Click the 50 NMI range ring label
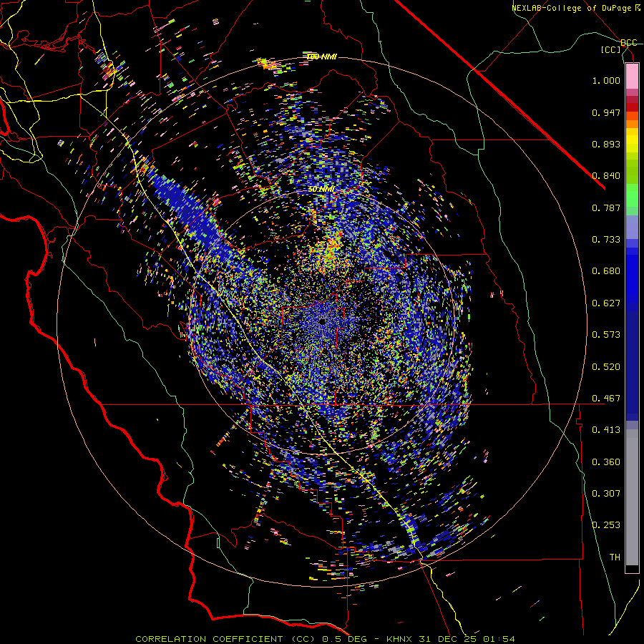Viewport: 644px width, 644px height. tap(321, 190)
